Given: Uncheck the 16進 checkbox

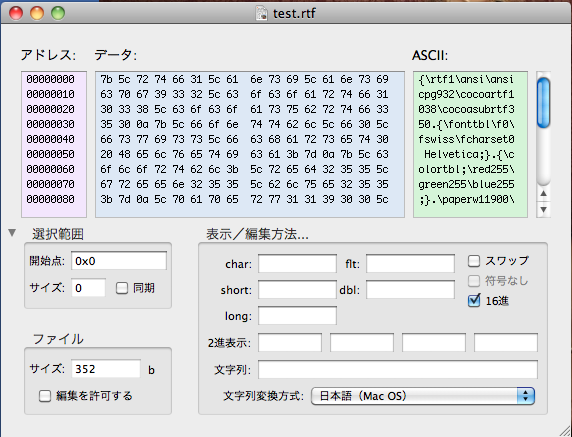Looking at the screenshot, I should 474,301.
